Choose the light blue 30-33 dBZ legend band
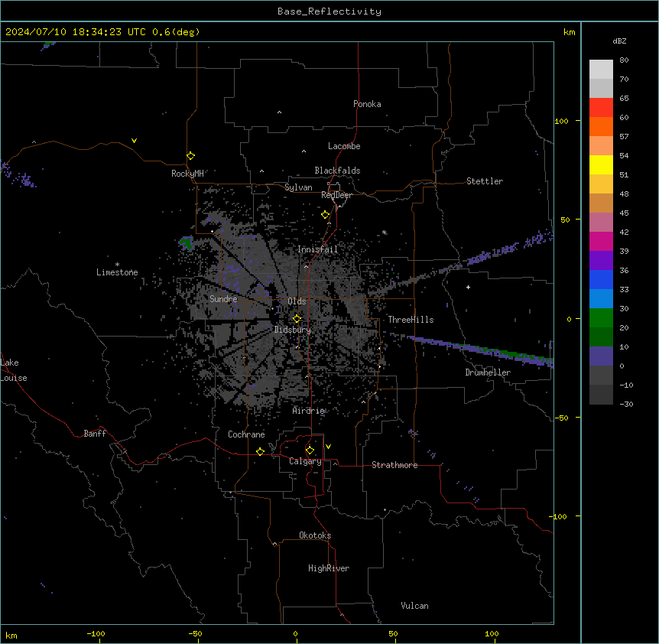Viewport: 659px width, 644px height. [601, 299]
